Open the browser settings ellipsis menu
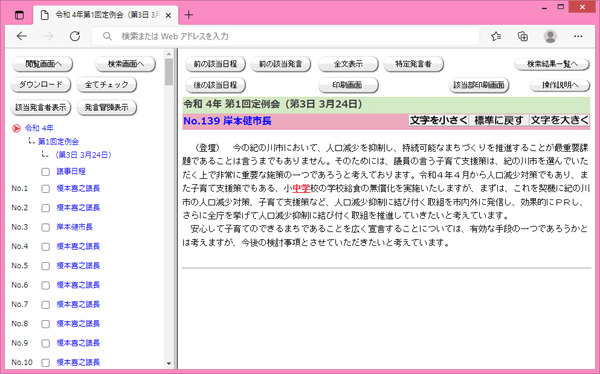 pos(578,36)
